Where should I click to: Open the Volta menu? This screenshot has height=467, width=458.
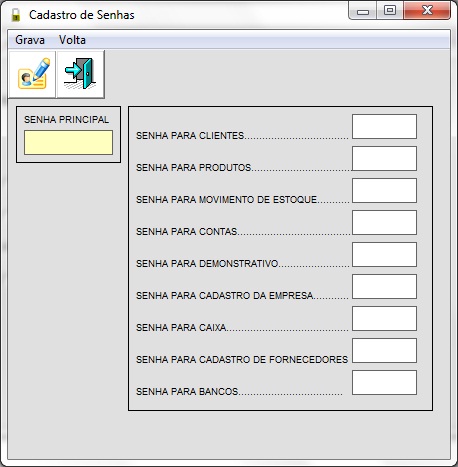(72, 40)
